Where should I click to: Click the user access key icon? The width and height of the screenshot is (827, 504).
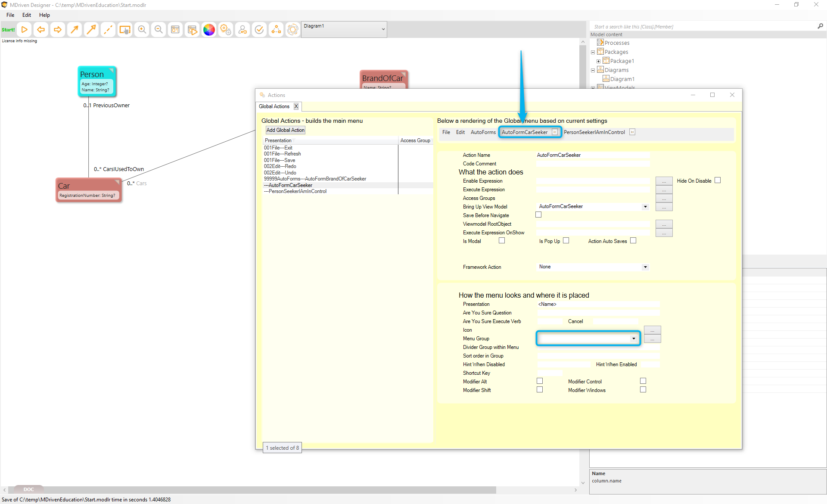point(243,30)
